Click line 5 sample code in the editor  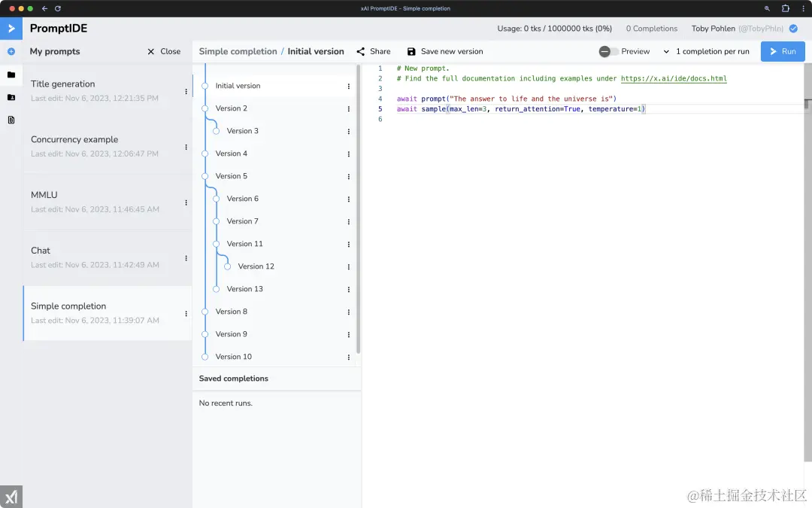521,109
